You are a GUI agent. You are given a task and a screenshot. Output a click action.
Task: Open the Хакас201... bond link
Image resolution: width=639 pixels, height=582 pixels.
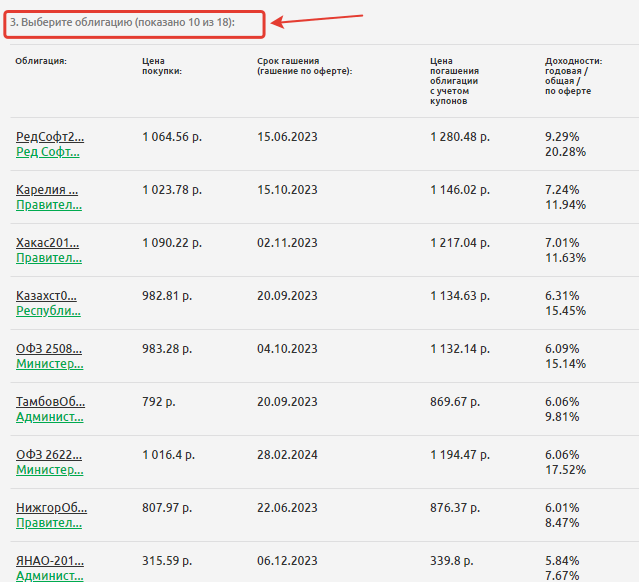[x=48, y=242]
